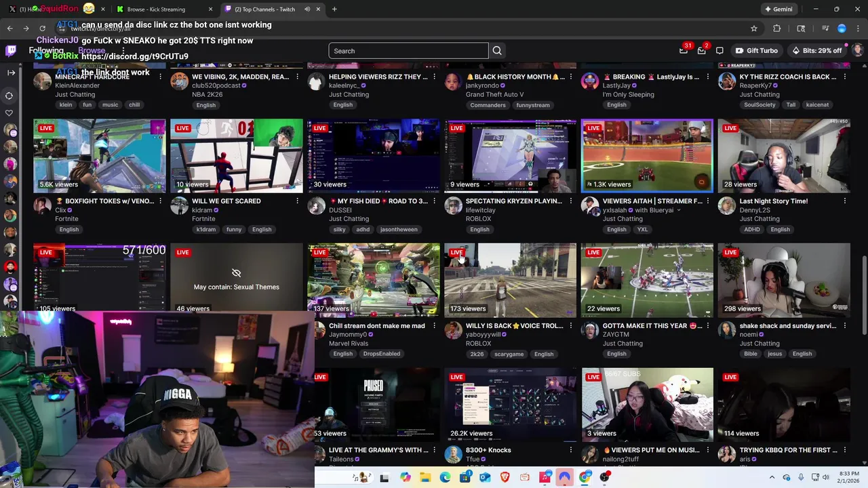This screenshot has width=868, height=488.
Task: Open the Twitch profile avatar menu
Action: click(x=856, y=51)
